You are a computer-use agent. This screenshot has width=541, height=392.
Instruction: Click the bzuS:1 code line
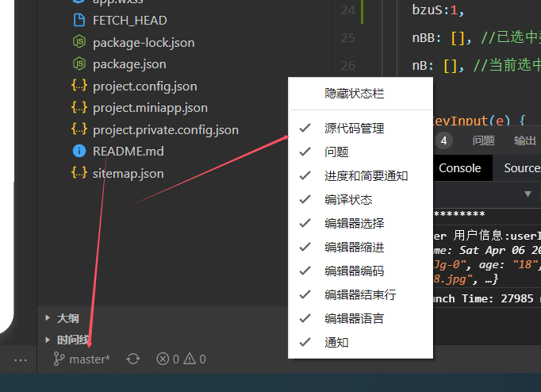click(438, 10)
